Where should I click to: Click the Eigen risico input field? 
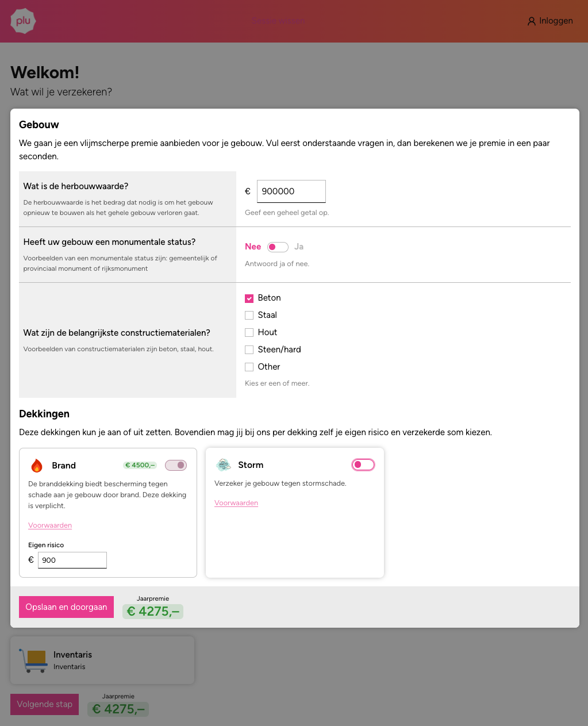coord(72,560)
